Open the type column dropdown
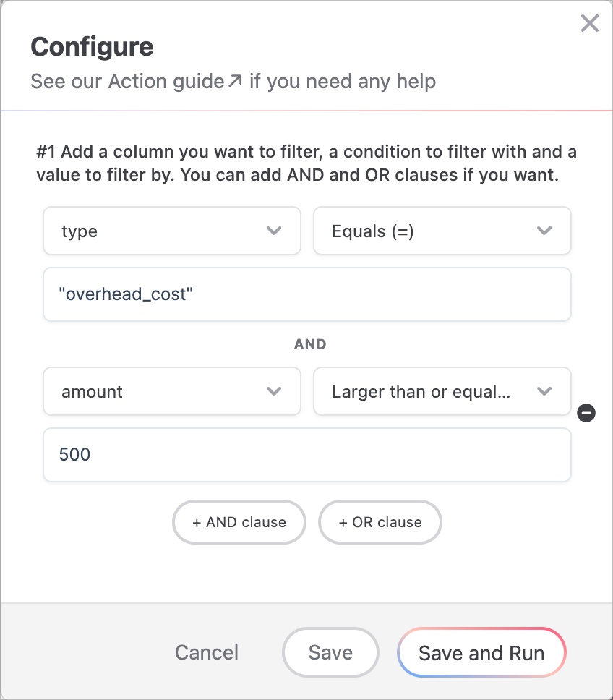613x700 pixels. coord(172,231)
